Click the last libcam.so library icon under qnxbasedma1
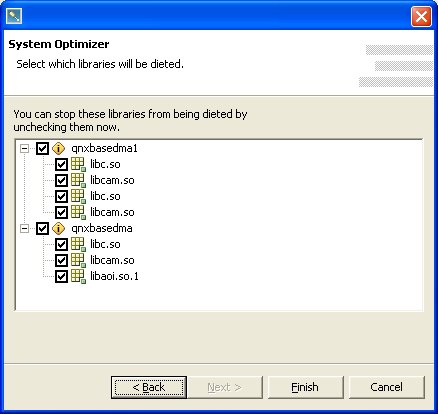 [78, 212]
